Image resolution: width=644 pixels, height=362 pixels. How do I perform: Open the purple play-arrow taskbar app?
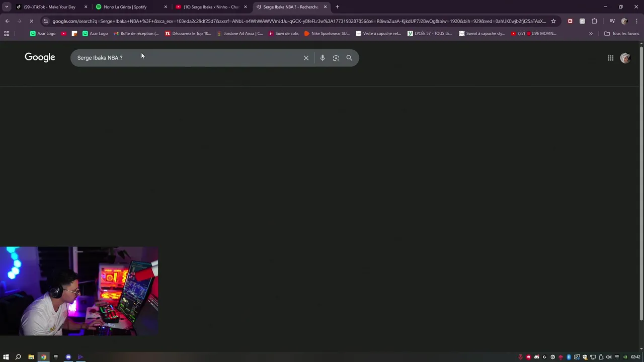80,357
